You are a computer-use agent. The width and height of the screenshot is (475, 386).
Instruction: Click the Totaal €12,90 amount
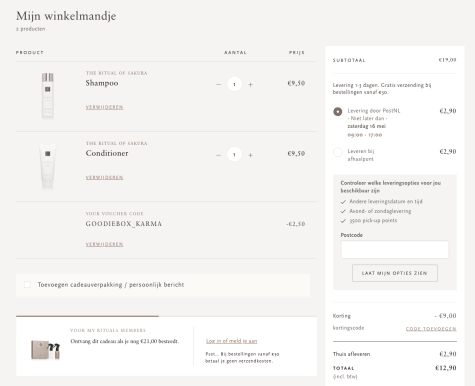(446, 368)
